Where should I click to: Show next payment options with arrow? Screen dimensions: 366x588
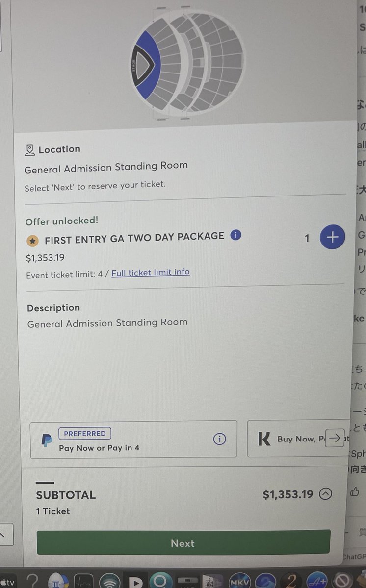pos(335,439)
